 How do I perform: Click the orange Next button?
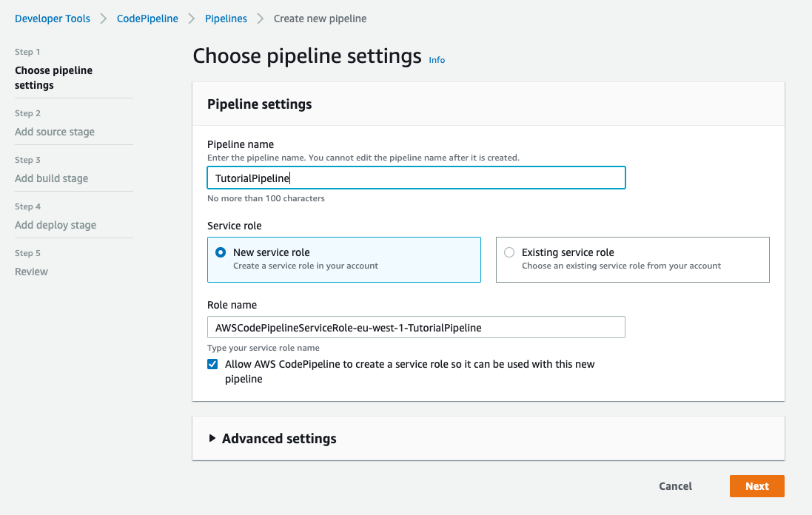[x=756, y=486]
